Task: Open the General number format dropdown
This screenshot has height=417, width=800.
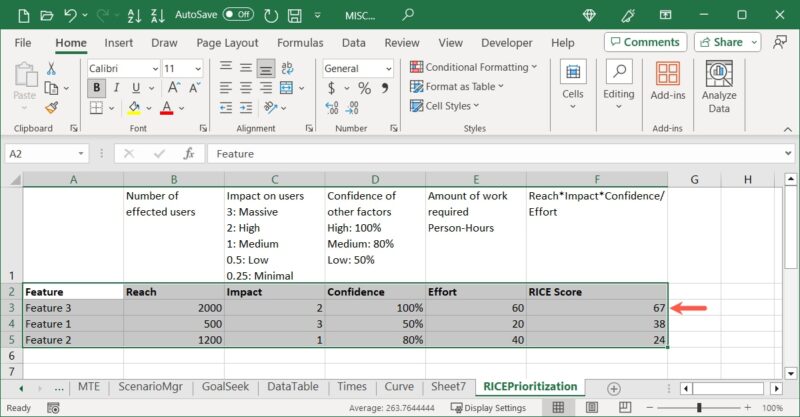Action: click(388, 68)
